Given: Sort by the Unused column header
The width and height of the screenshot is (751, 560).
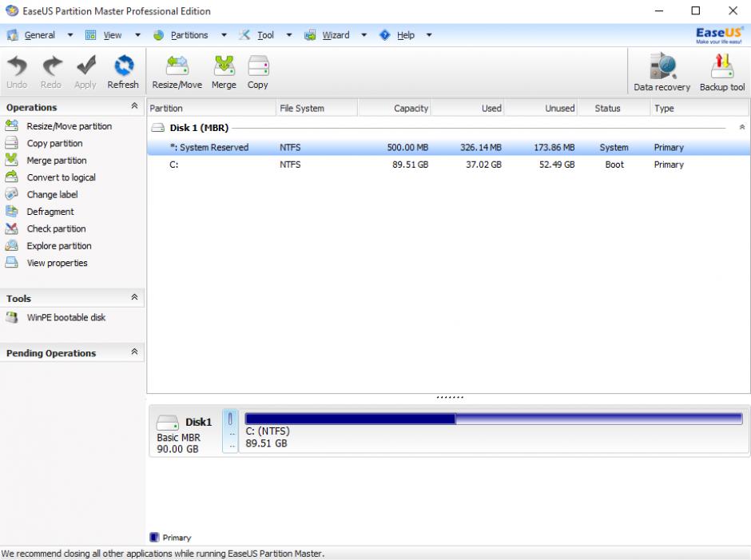Looking at the screenshot, I should (x=541, y=109).
